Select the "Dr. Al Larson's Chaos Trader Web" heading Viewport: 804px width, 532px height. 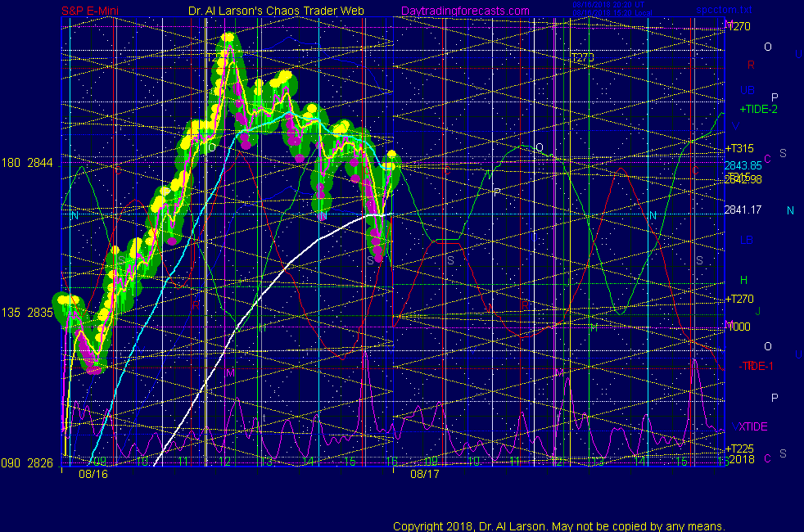pyautogui.click(x=276, y=11)
